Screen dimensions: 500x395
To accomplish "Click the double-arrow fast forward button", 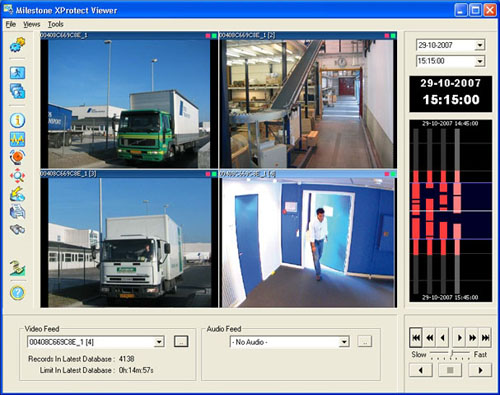I will click(x=472, y=338).
